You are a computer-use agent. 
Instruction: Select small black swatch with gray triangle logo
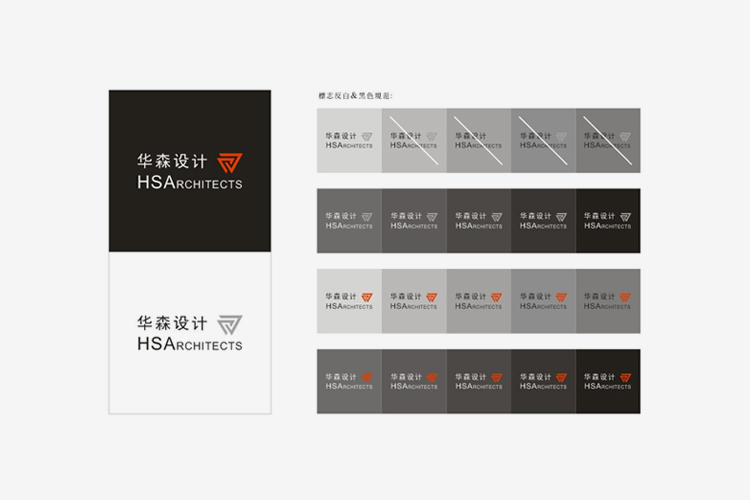coord(608,221)
